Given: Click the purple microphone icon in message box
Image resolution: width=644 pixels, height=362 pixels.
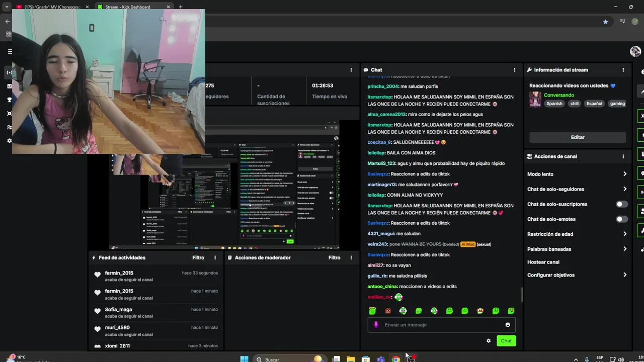Looking at the screenshot, I should pyautogui.click(x=376, y=325).
